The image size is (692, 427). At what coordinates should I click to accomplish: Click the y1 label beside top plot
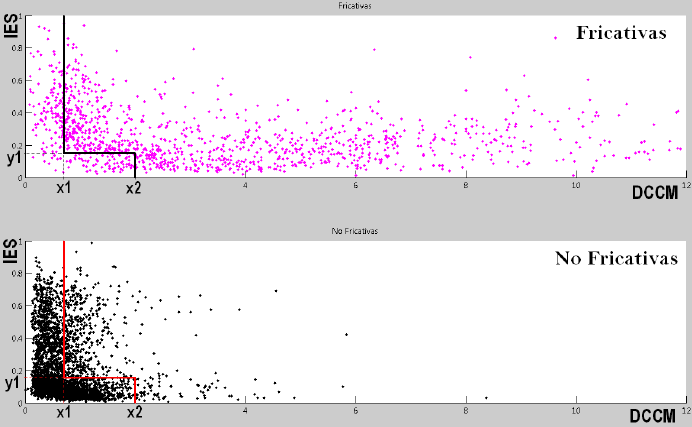coord(14,157)
